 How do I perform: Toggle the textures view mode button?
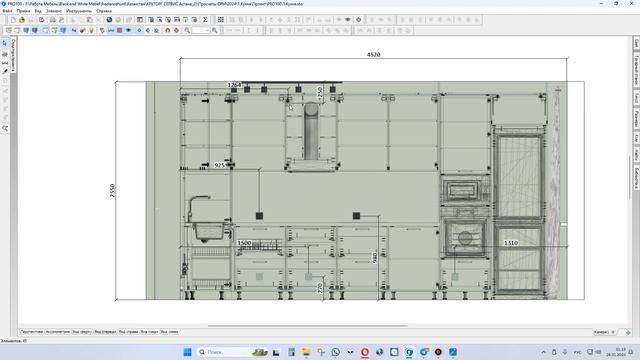[35, 30]
